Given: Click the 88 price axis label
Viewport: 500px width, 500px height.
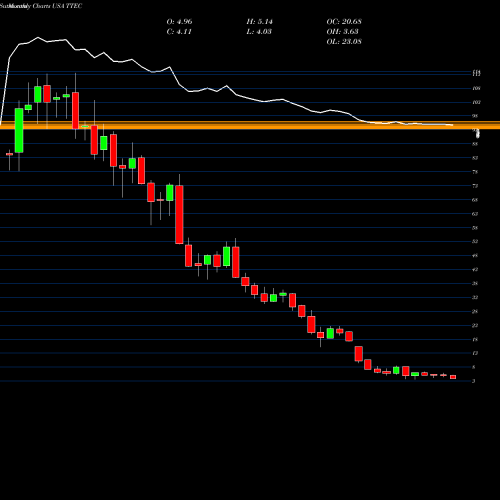Looking at the screenshot, I should coord(475,144).
